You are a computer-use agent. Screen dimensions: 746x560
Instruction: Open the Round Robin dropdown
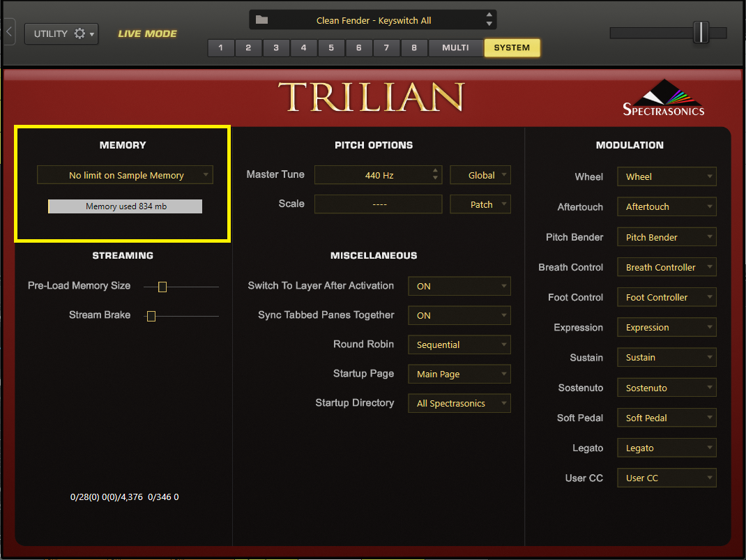pyautogui.click(x=459, y=345)
